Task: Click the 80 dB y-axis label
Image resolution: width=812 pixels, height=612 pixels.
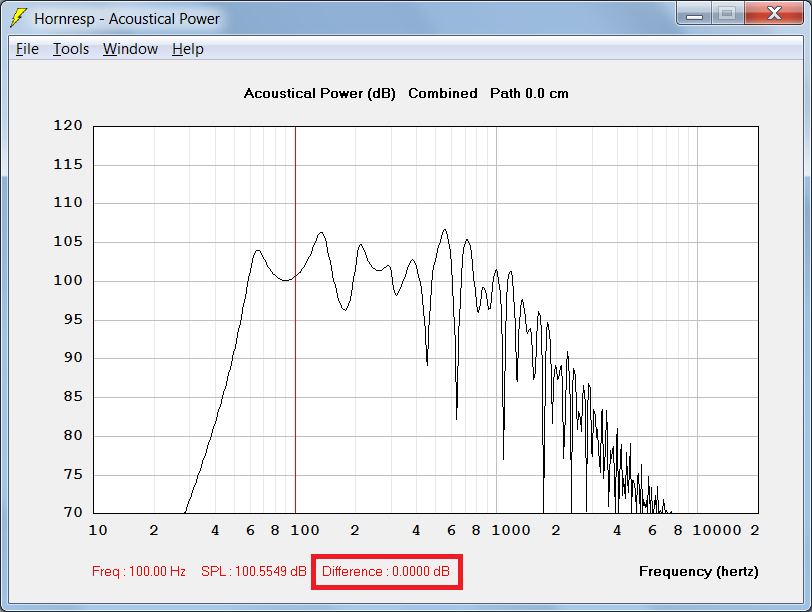Action: pyautogui.click(x=73, y=435)
